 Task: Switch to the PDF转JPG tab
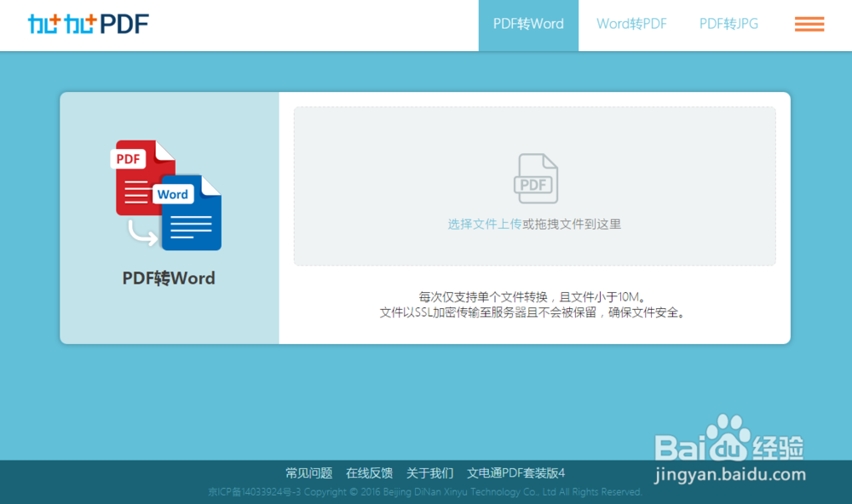point(728,26)
